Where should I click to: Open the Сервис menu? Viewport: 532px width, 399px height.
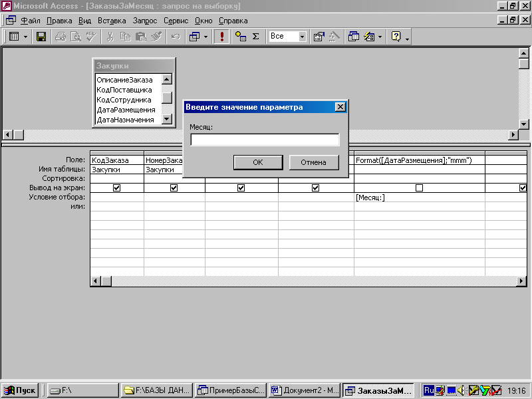click(176, 21)
